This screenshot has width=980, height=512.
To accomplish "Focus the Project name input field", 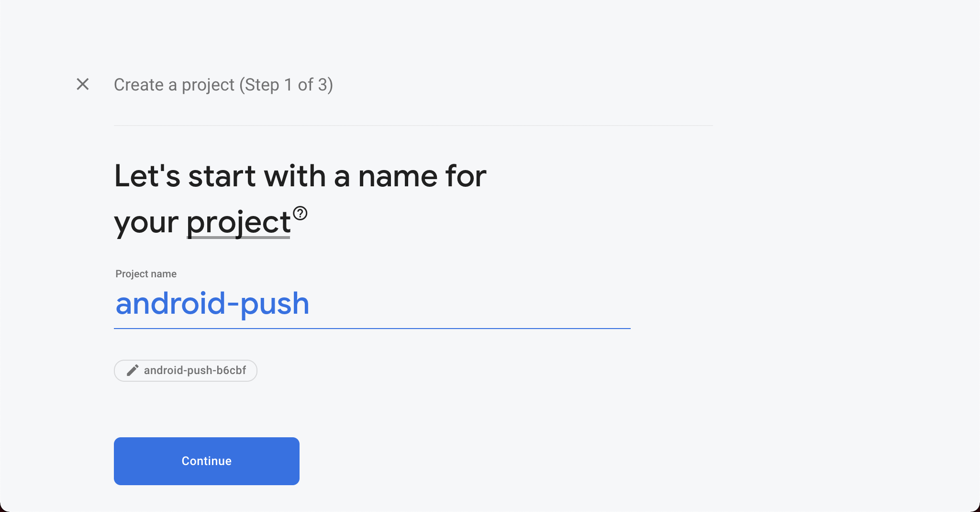I will point(372,304).
